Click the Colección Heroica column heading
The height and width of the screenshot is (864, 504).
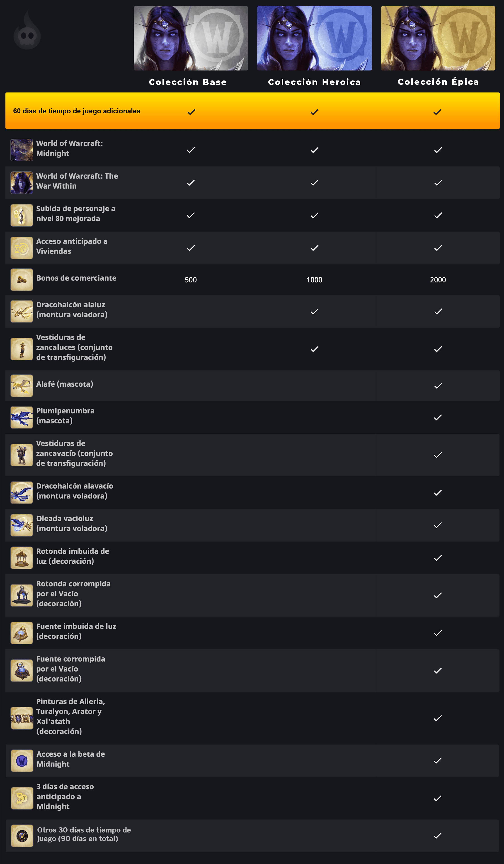(314, 82)
